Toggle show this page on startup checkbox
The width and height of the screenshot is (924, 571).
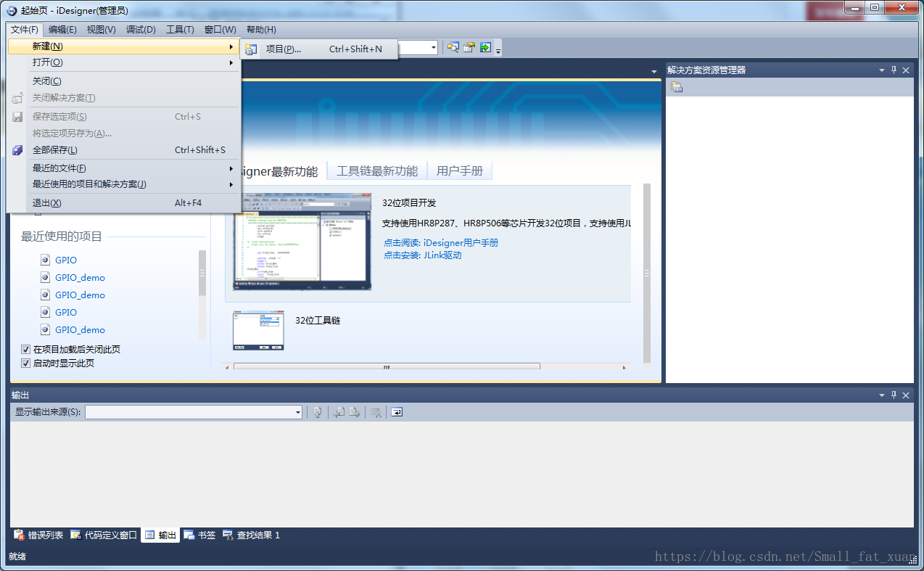(x=26, y=363)
